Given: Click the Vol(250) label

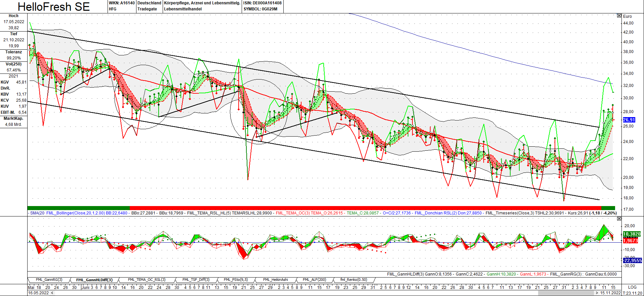Looking at the screenshot, I should click(13, 64).
